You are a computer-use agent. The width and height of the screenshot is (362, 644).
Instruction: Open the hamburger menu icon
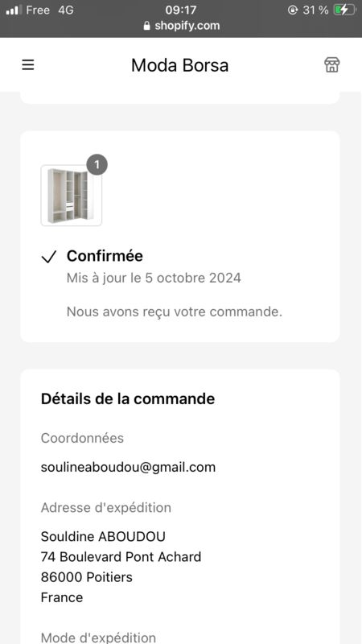tap(28, 65)
